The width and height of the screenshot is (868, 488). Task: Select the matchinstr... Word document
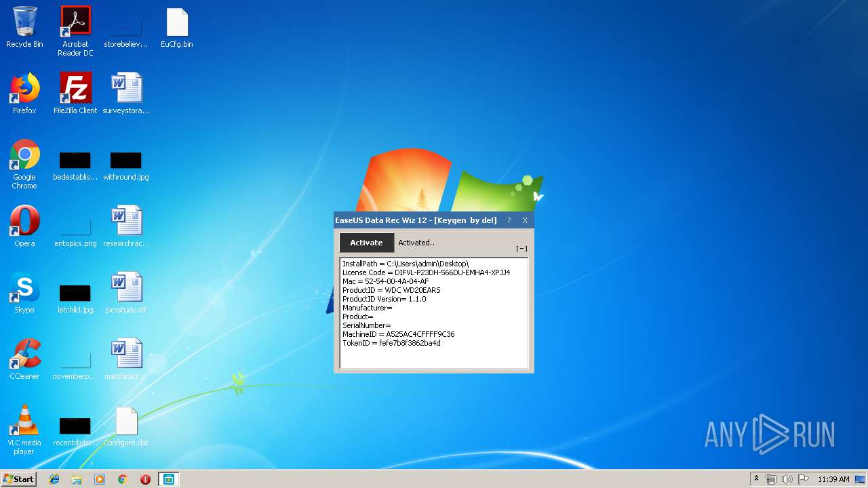pyautogui.click(x=126, y=360)
